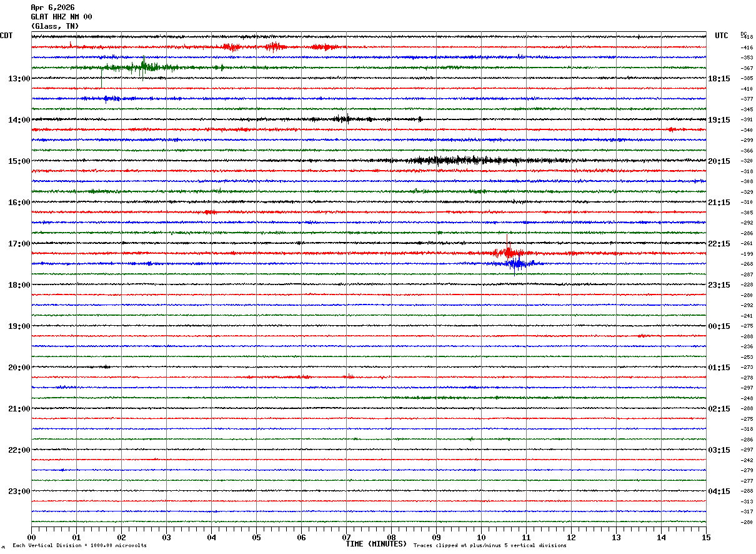Click the "Traces clipped at plus/minus 5 vertical divisions" note
Screen dimensions: 756x554
pos(490,546)
